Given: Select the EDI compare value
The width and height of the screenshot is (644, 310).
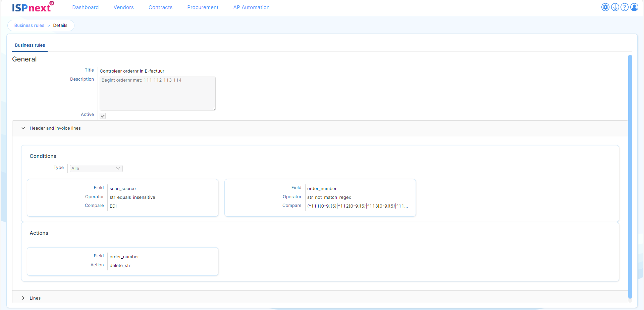Looking at the screenshot, I should click(x=113, y=206).
